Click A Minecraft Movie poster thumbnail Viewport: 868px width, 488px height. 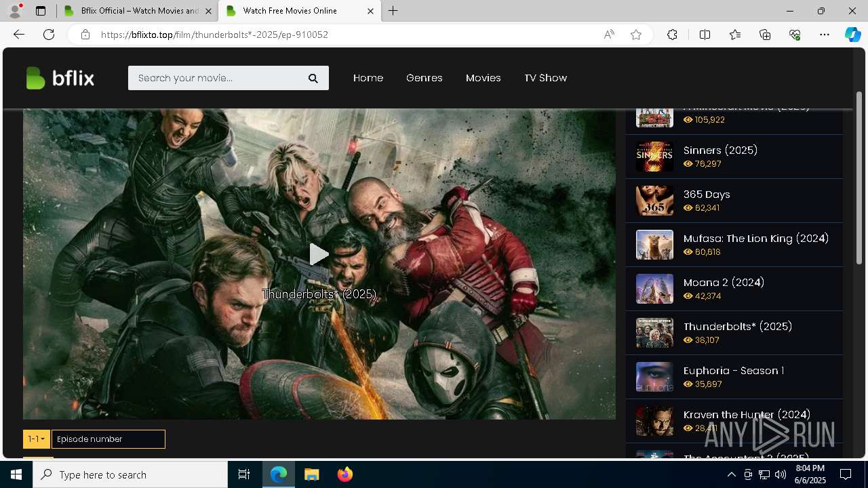654,118
